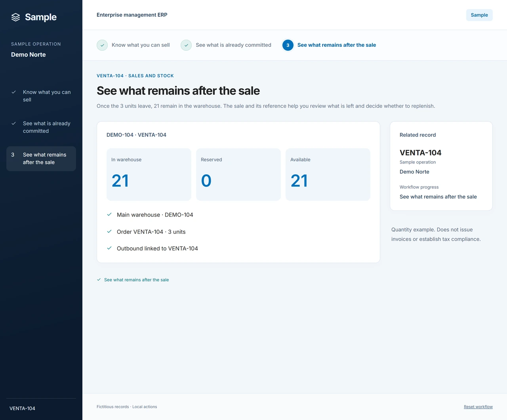507x420 pixels.
Task: Select top stepper tab 'See what remains after the sale'
Action: (329, 45)
